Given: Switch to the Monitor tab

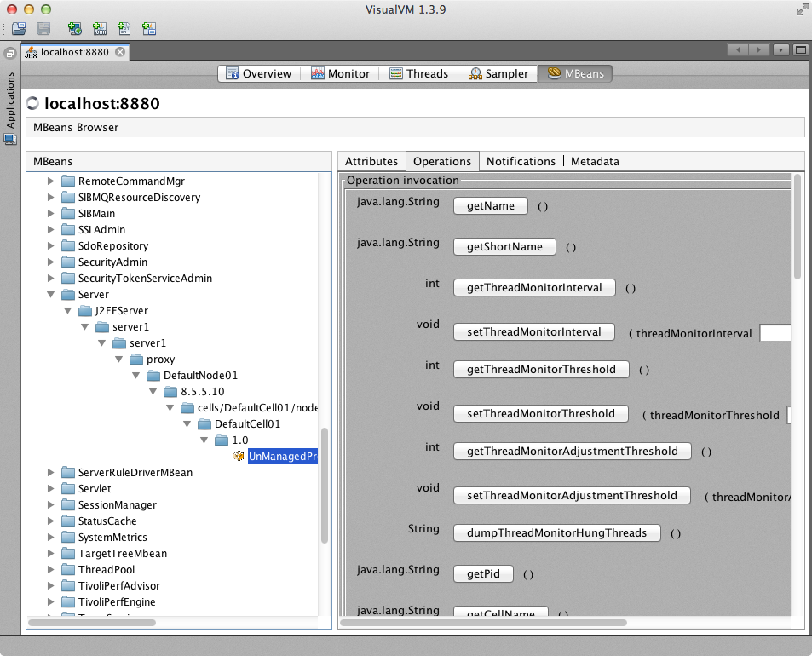Looking at the screenshot, I should click(340, 73).
